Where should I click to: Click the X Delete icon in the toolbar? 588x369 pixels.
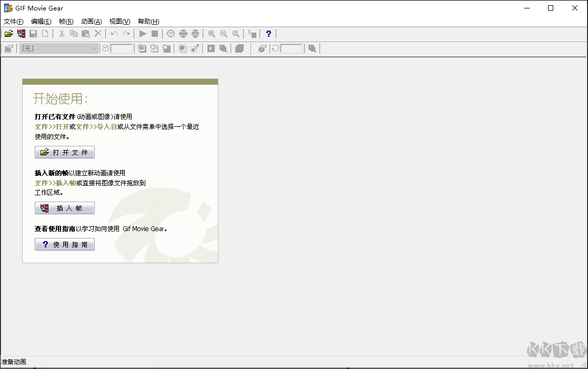98,34
